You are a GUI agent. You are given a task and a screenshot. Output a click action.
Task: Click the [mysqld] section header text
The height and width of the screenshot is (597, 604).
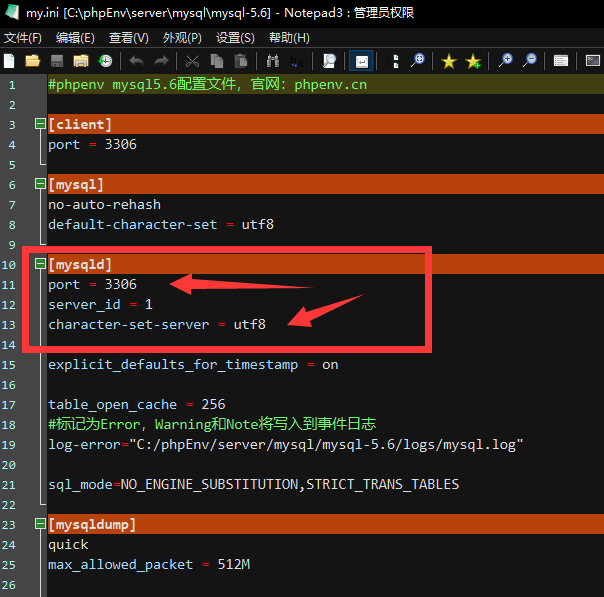pyautogui.click(x=80, y=265)
